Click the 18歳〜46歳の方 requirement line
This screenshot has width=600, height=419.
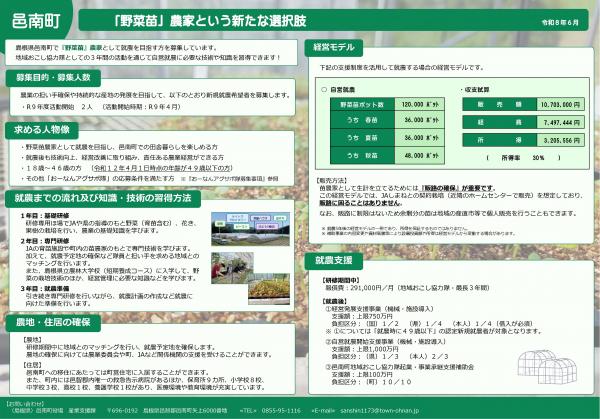(x=127, y=168)
